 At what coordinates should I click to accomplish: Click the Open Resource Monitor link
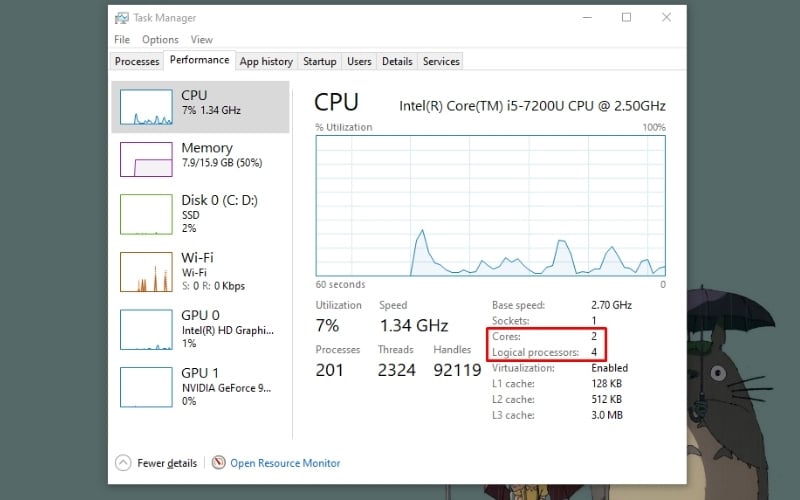285,463
